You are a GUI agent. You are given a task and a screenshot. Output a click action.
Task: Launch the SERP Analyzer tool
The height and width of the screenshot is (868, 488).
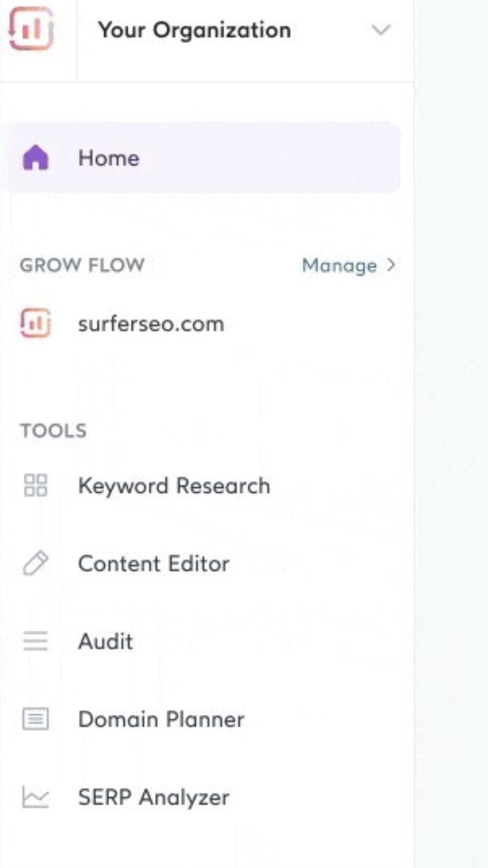[154, 797]
